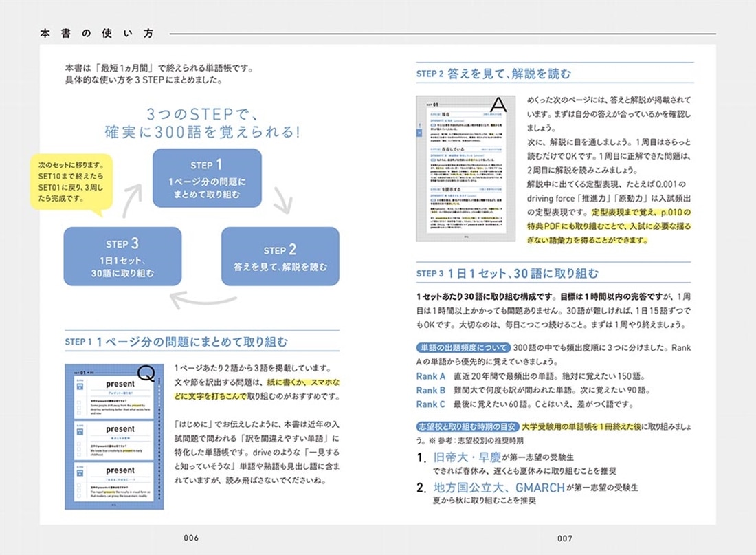Click the blue pill label "単語の出題頻度について"

point(463,347)
